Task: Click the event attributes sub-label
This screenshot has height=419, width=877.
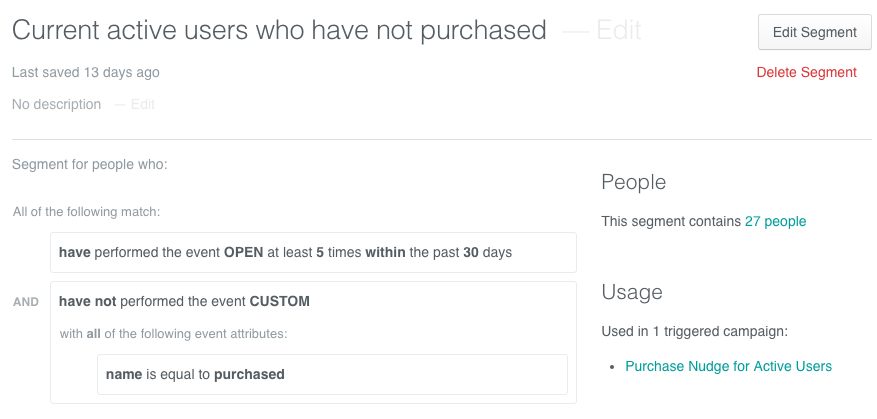Action: coord(173,335)
